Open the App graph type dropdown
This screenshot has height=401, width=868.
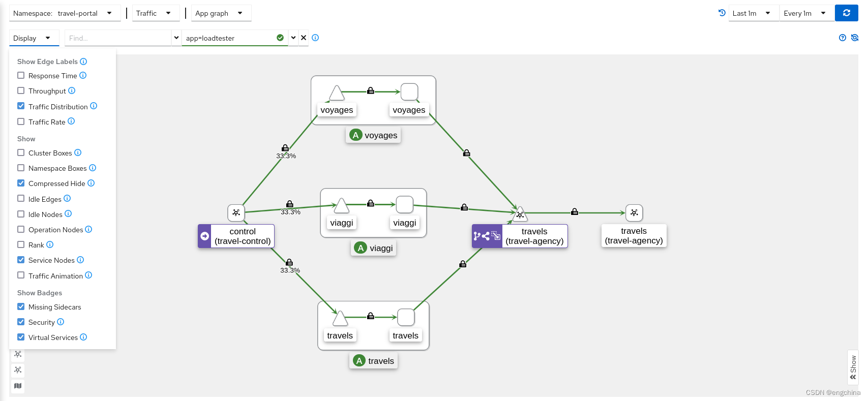(x=221, y=13)
